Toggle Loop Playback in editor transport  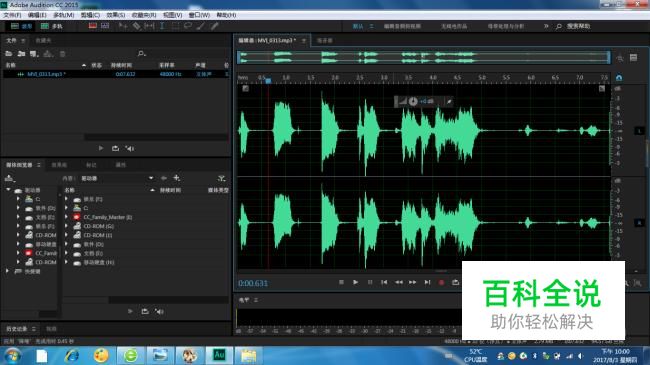coord(455,282)
